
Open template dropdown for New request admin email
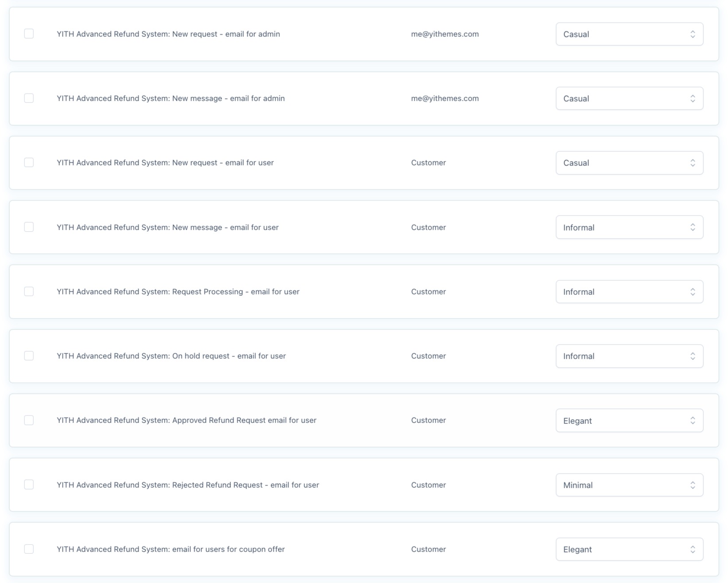click(629, 34)
